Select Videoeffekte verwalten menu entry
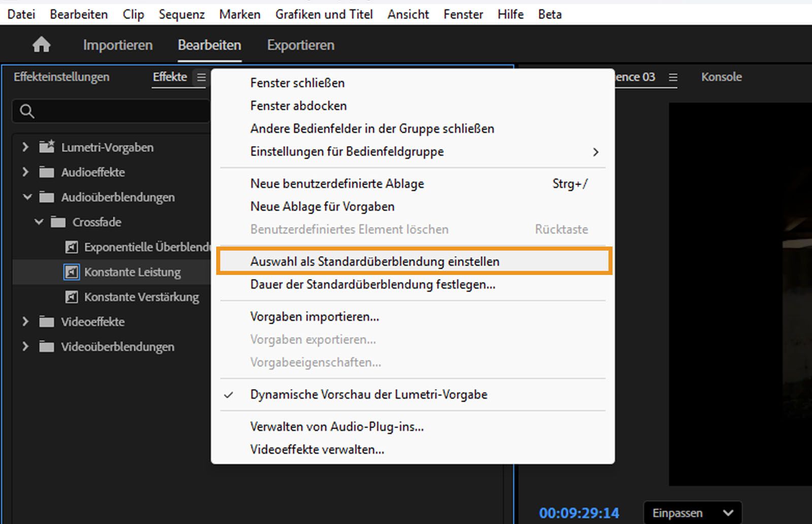Viewport: 812px width, 524px height. pyautogui.click(x=413, y=449)
